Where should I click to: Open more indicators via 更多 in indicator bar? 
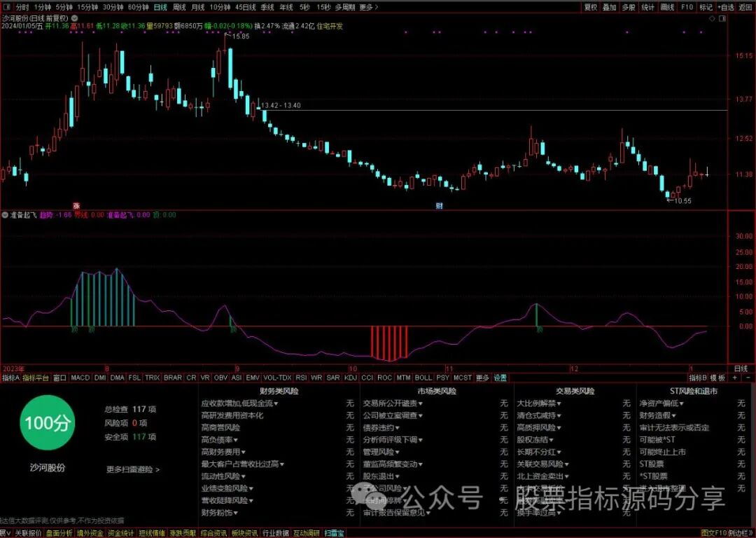[482, 378]
